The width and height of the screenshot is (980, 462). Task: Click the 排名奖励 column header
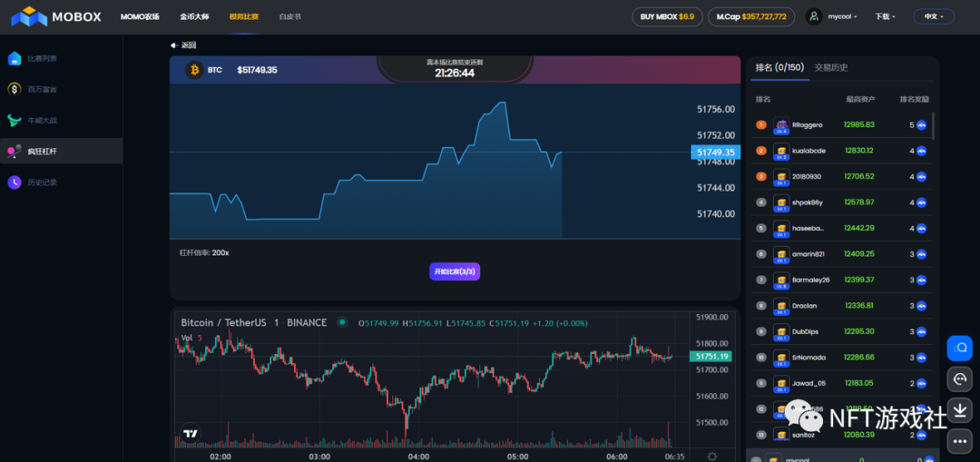click(915, 100)
